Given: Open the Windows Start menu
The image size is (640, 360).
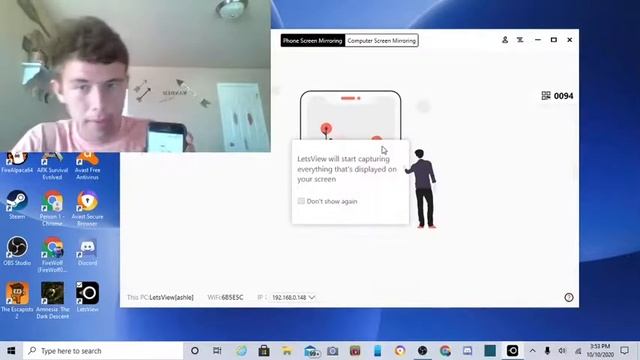Looking at the screenshot, I should coord(11,351).
